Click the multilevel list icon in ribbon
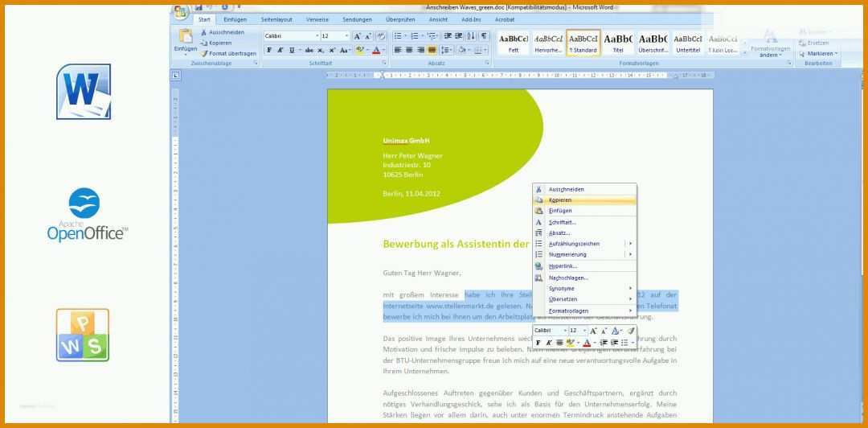This screenshot has height=428, width=868. [432, 36]
